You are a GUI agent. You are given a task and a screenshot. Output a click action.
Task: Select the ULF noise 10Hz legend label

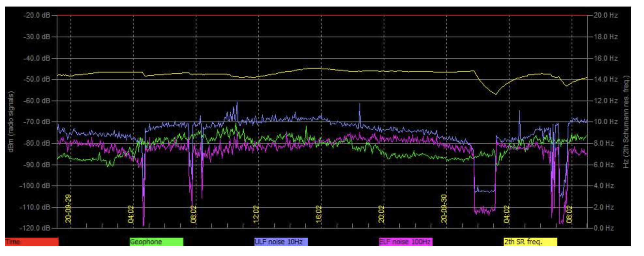coord(281,242)
